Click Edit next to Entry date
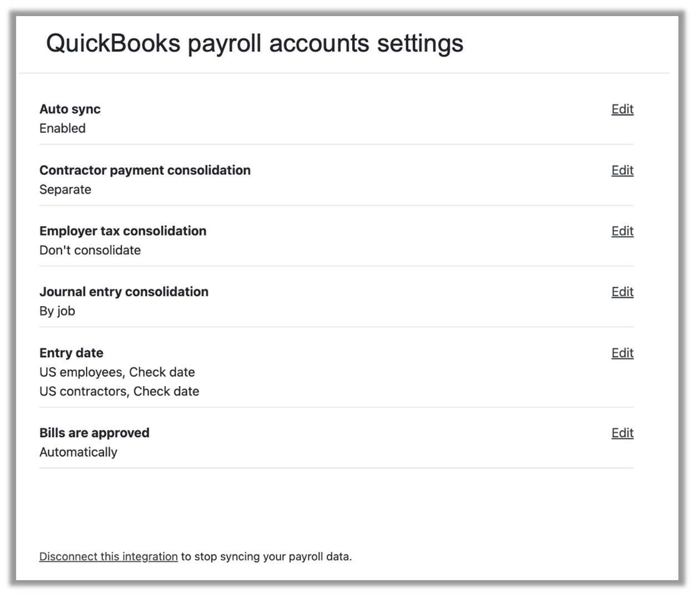This screenshot has width=700, height=599. (x=622, y=353)
